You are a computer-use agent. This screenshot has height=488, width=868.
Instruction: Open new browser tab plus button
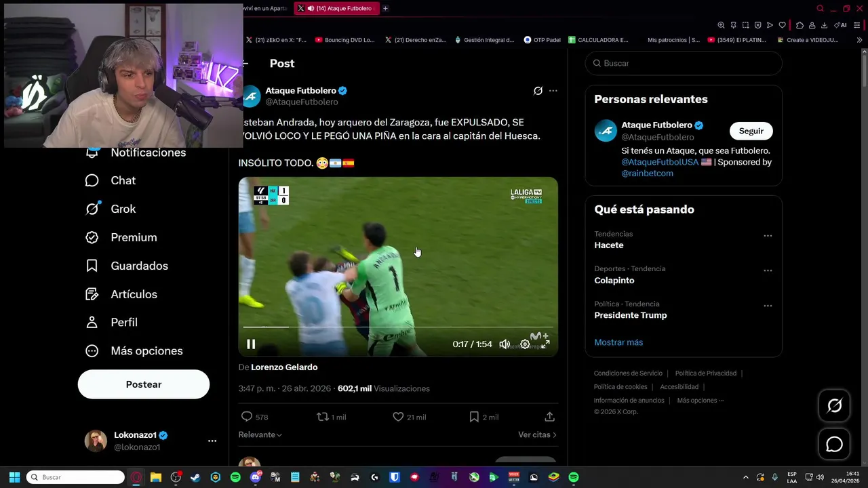(385, 8)
